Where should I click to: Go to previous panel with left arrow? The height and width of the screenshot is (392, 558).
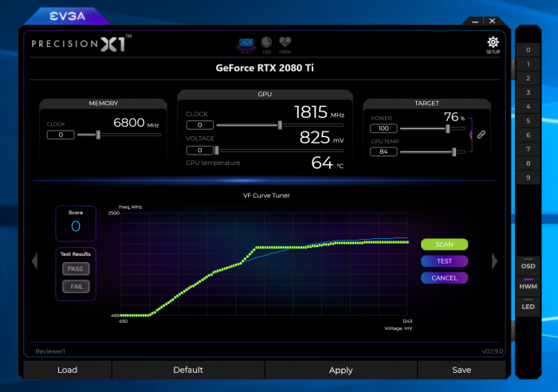(35, 261)
